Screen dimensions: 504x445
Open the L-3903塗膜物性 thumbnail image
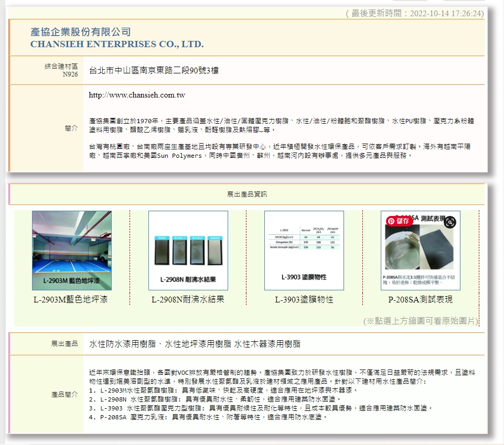point(304,251)
